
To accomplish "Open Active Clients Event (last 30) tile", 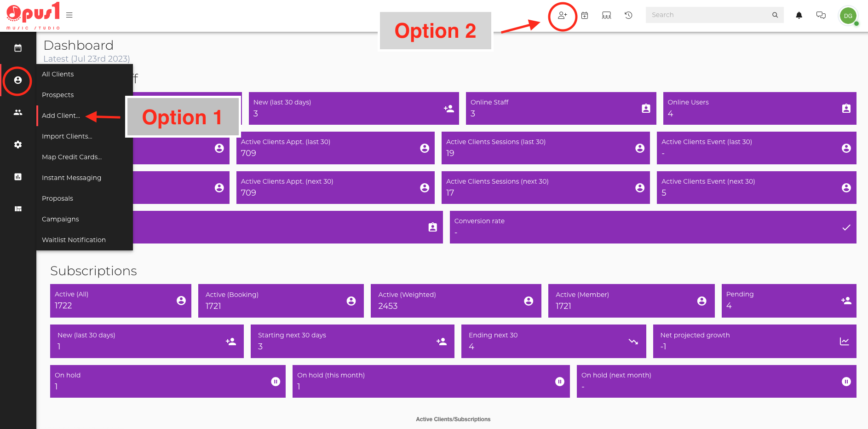I will [x=757, y=148].
